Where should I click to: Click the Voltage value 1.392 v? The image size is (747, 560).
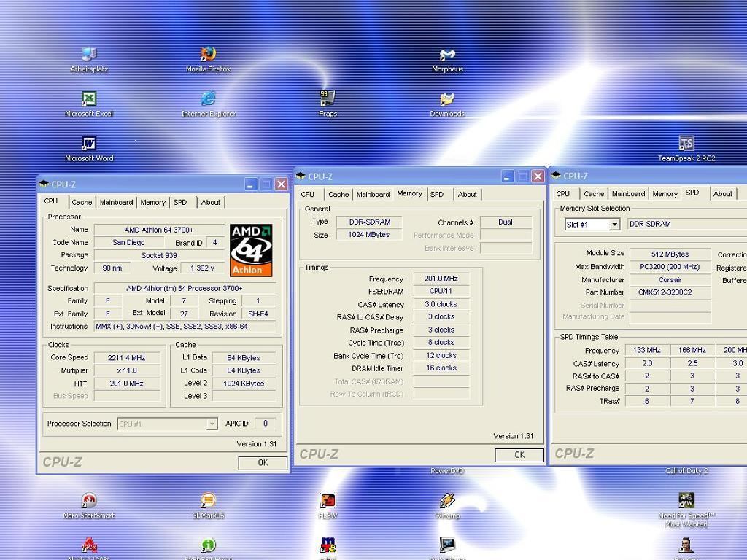(x=203, y=268)
